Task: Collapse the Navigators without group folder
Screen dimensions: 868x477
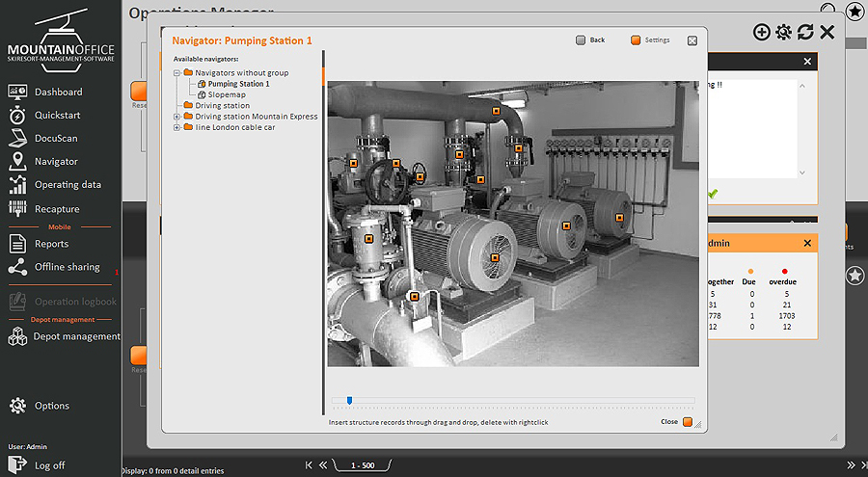Action: [x=176, y=73]
